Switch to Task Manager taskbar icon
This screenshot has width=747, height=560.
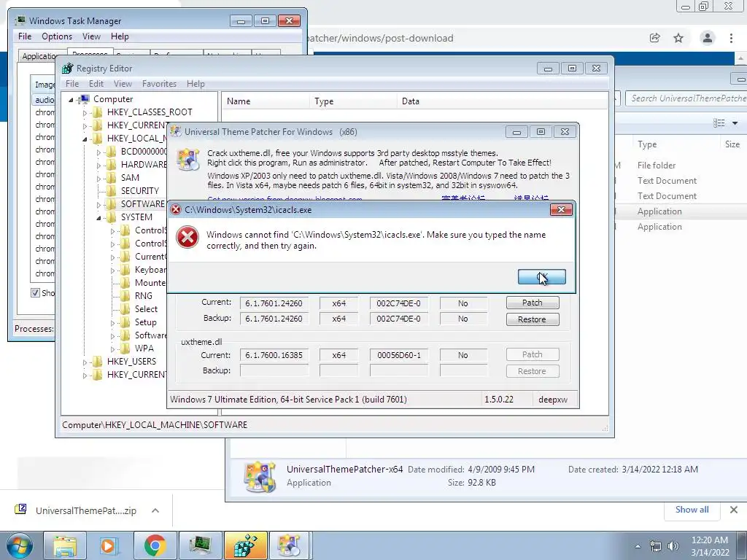pos(200,545)
